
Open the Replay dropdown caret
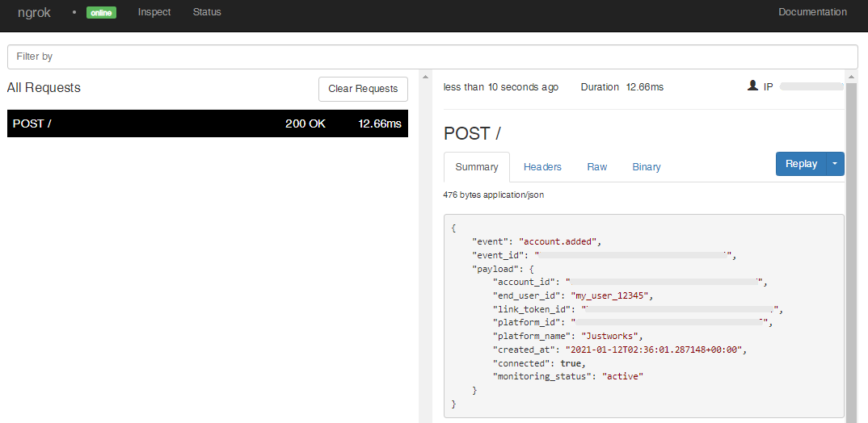[x=836, y=164]
